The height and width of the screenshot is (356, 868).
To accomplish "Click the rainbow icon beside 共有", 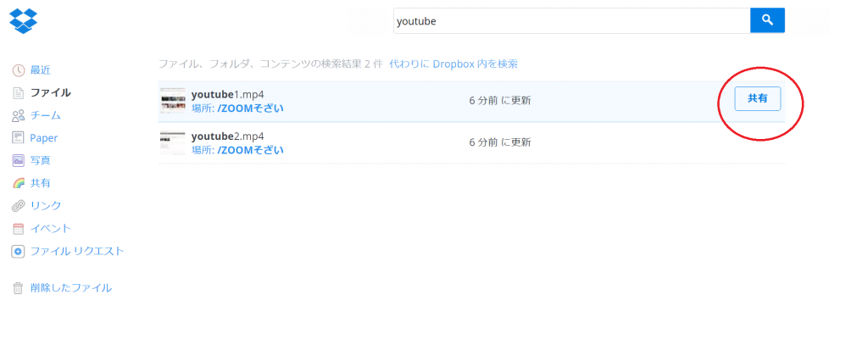I will 19,183.
